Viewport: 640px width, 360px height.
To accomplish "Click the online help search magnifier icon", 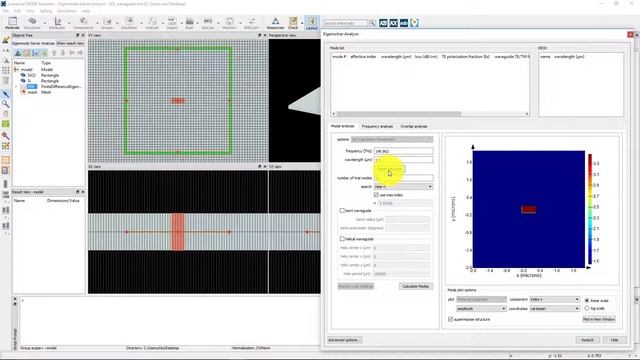I will point(372,23).
